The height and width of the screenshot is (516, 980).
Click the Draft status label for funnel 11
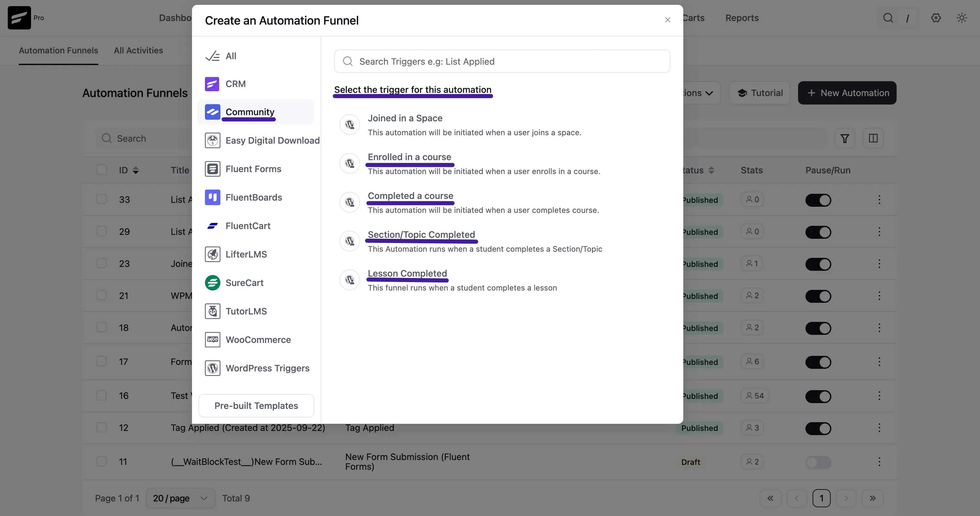pos(690,462)
